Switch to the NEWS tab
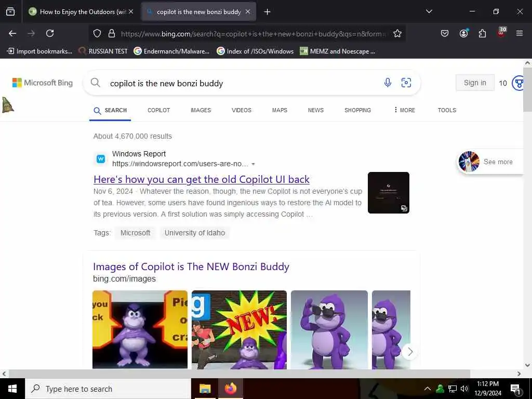This screenshot has width=532, height=399. pos(316,110)
